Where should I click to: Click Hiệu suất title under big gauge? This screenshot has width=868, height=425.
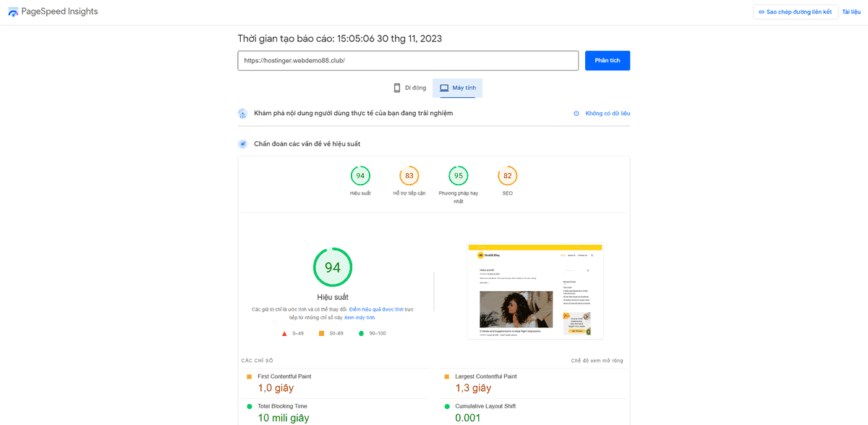pos(333,297)
